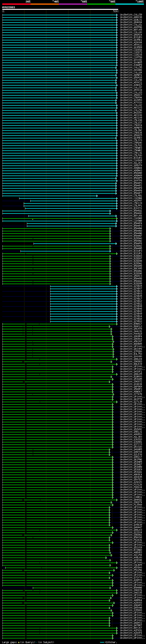Image resolution: width=146 pixels, height=644 pixels.
Task: Open hit UniRef100_A8HX38
Action: [131, 17]
